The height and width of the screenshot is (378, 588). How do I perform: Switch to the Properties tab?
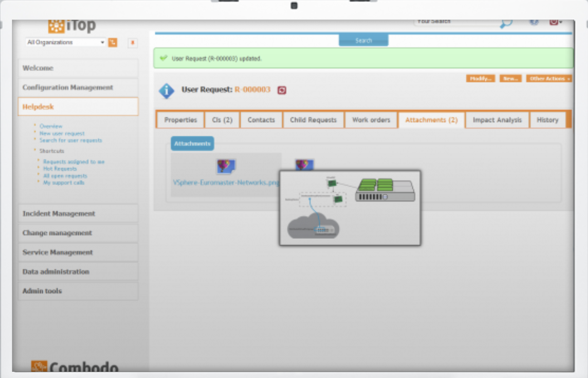(x=180, y=120)
